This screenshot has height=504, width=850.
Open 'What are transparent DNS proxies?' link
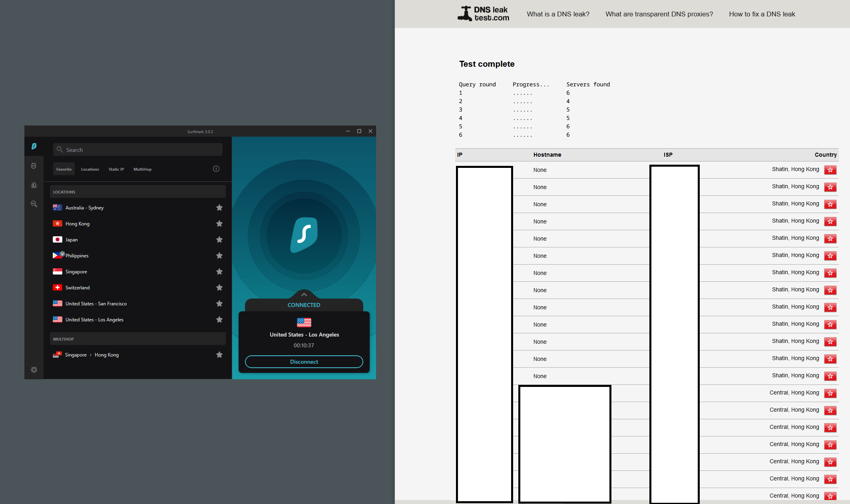pos(659,14)
